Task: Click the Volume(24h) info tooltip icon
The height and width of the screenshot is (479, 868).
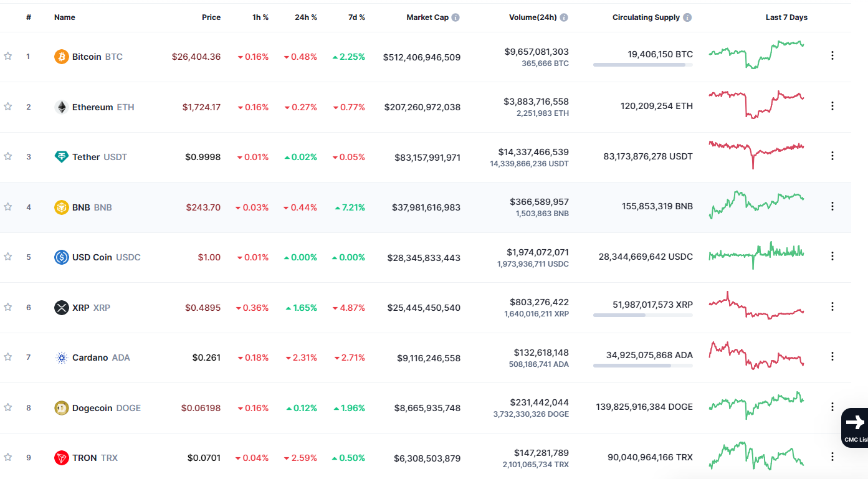Action: (x=565, y=17)
